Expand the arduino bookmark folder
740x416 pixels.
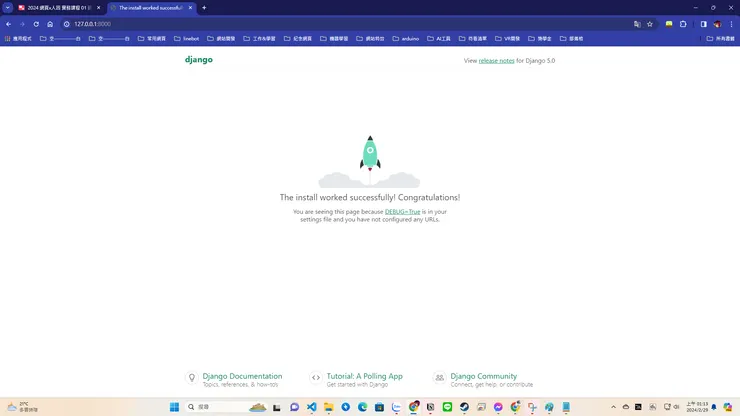point(406,39)
